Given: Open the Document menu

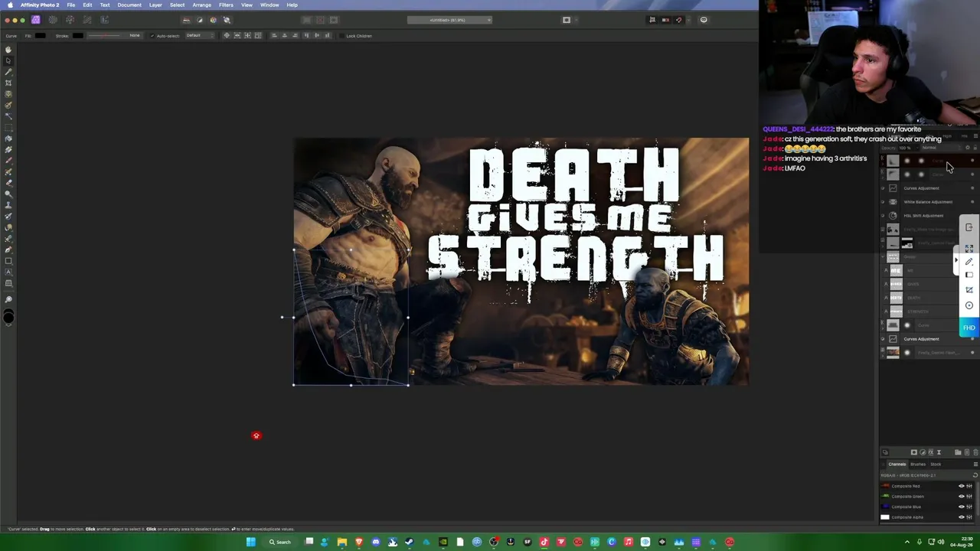Looking at the screenshot, I should point(129,5).
